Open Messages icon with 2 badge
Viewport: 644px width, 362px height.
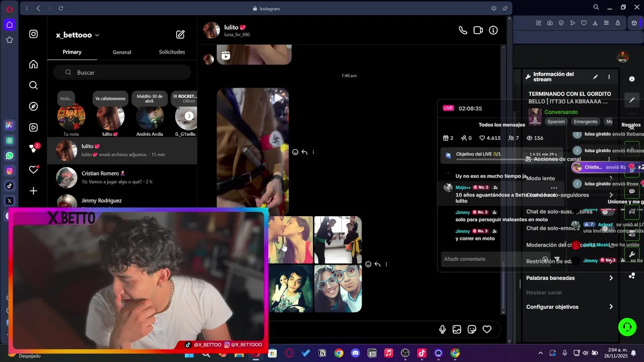click(33, 148)
